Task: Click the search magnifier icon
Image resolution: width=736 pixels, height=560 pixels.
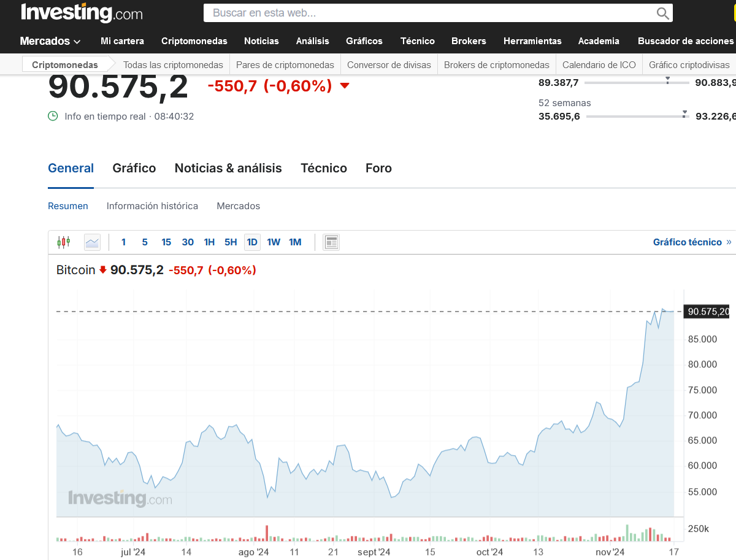Action: point(662,13)
